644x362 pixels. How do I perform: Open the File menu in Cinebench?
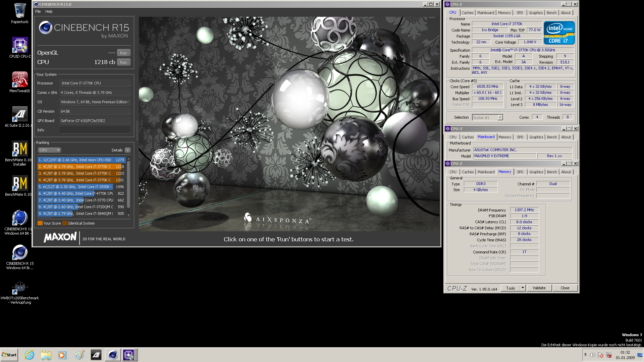click(38, 11)
